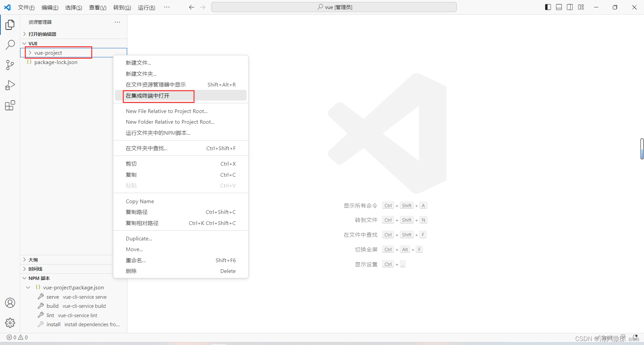The width and height of the screenshot is (644, 345).
Task: Run the lint npm script row
Action: (73, 315)
